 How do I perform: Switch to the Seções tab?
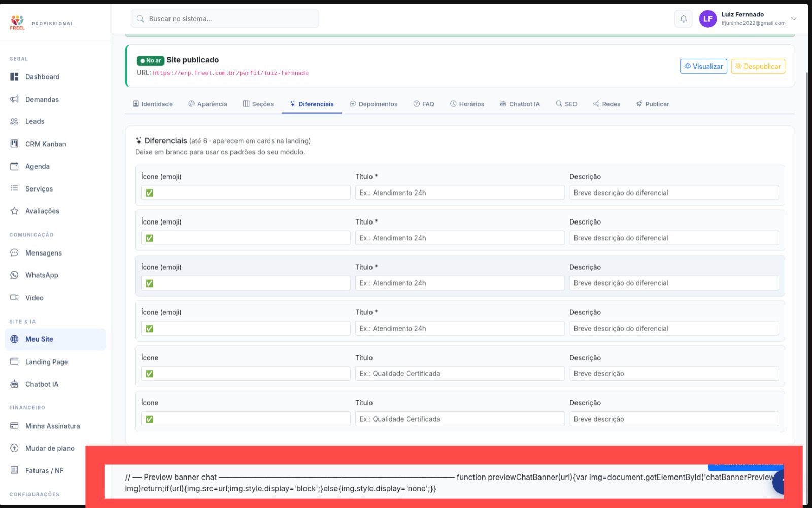[258, 104]
